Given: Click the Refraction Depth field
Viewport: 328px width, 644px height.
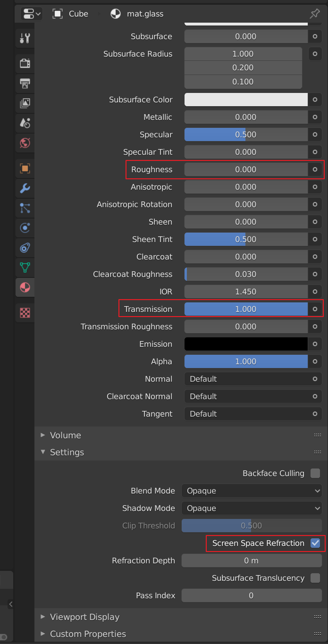Looking at the screenshot, I should tap(252, 560).
